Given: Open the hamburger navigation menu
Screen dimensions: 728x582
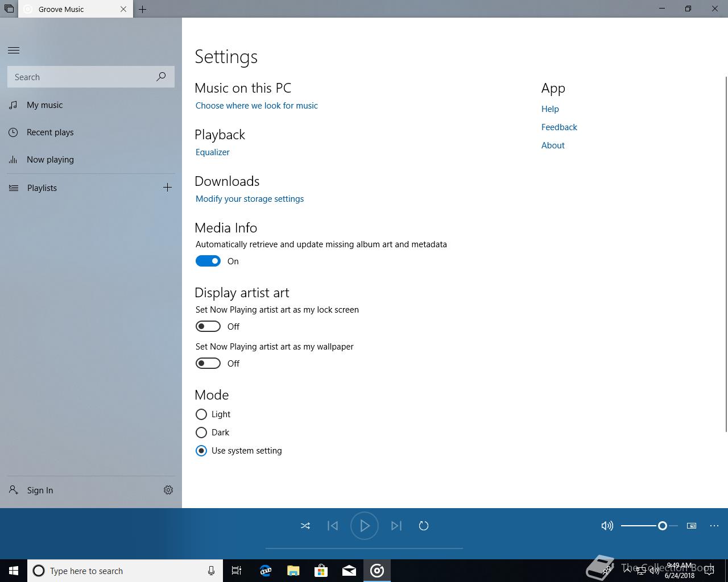Looking at the screenshot, I should pyautogui.click(x=14, y=51).
